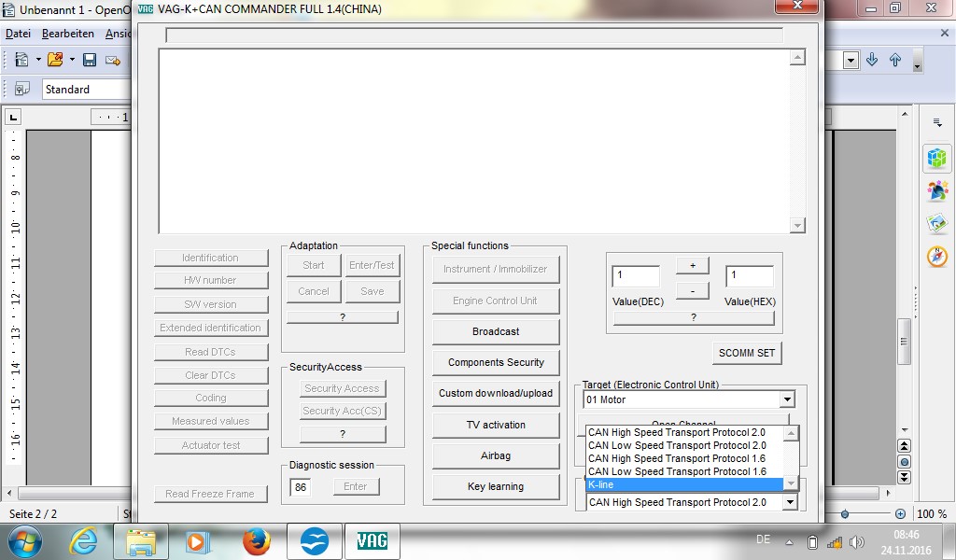Viewport: 956px width, 560px height.
Task: Open the Bearbeiten menu
Action: click(x=67, y=34)
